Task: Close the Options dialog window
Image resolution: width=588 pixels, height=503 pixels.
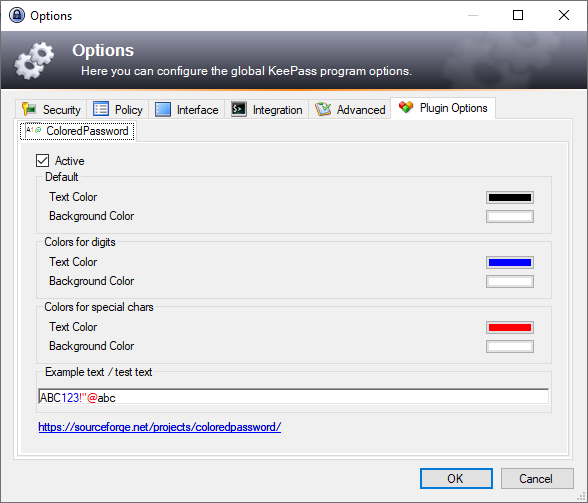Action: pyautogui.click(x=564, y=15)
